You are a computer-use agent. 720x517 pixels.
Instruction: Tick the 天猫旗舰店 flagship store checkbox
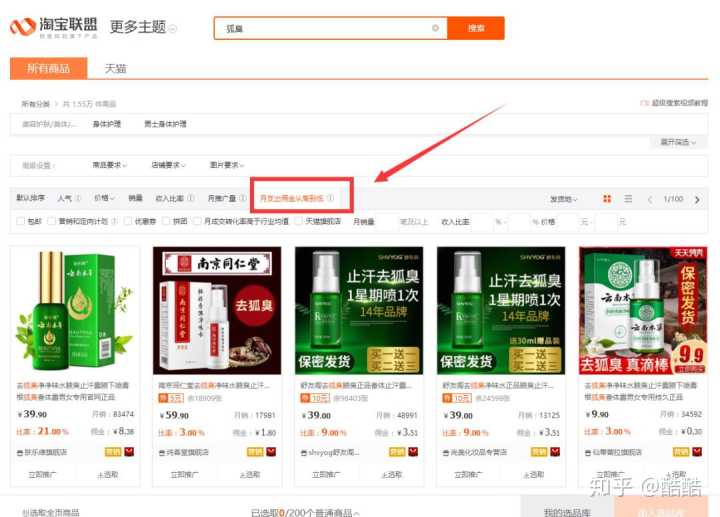(x=298, y=221)
